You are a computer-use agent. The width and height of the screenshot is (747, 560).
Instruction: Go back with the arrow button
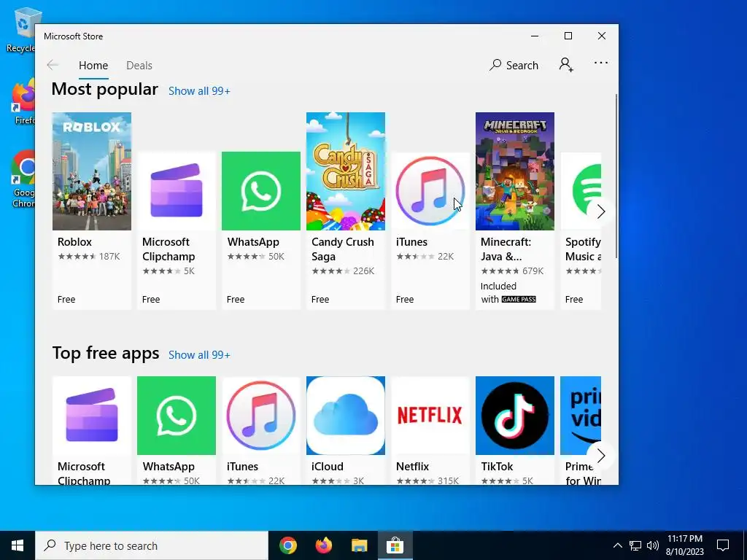[x=53, y=65]
